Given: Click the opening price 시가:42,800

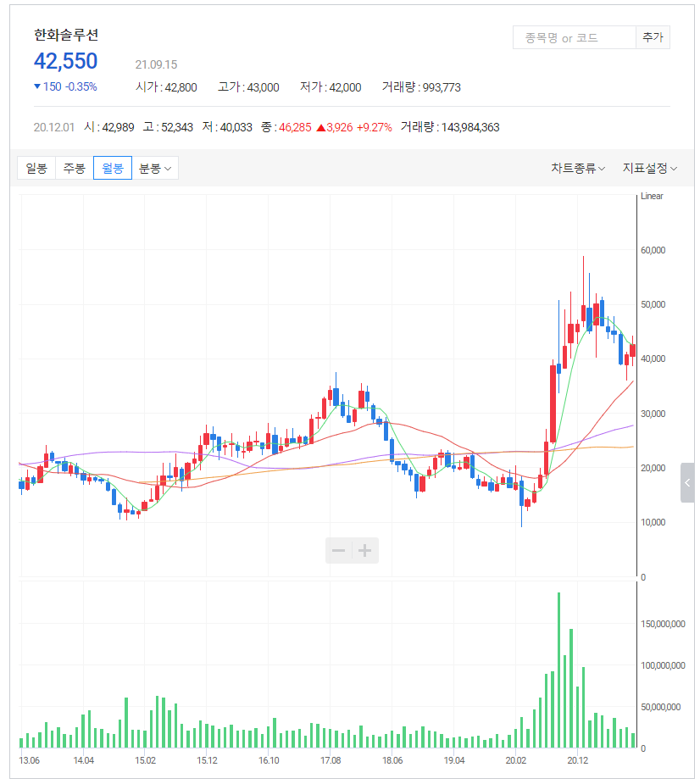Looking at the screenshot, I should coord(166,87).
